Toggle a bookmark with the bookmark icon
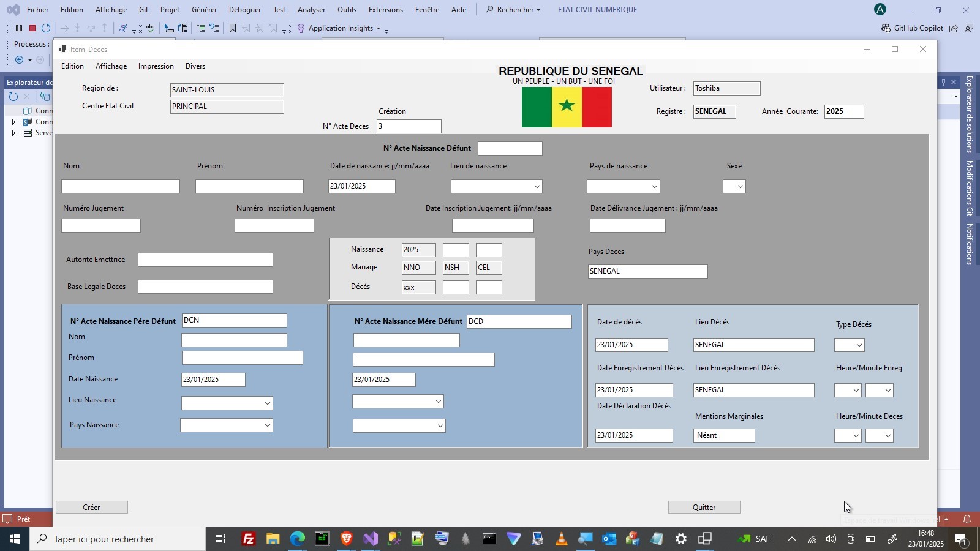Image resolution: width=980 pixels, height=551 pixels. coord(233,28)
